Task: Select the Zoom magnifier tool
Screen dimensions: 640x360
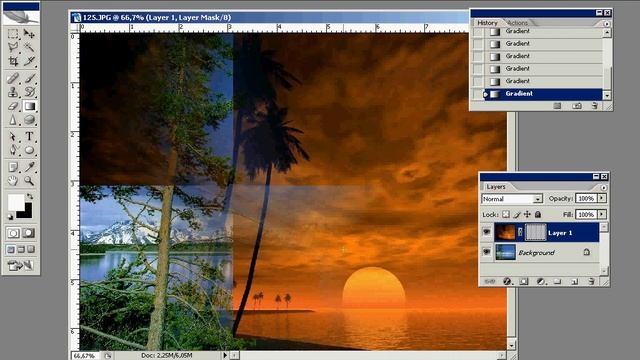Action: [x=29, y=180]
